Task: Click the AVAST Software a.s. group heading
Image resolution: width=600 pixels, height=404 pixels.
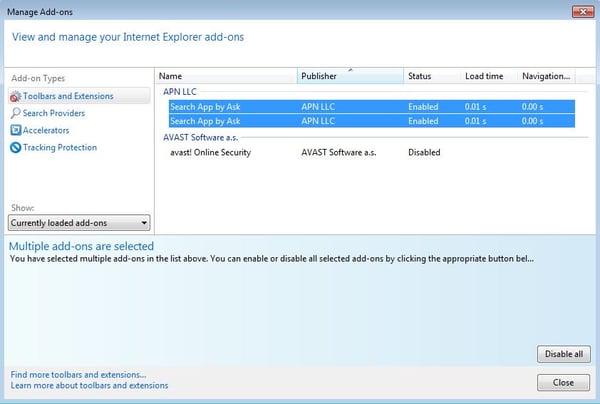Action: 201,137
